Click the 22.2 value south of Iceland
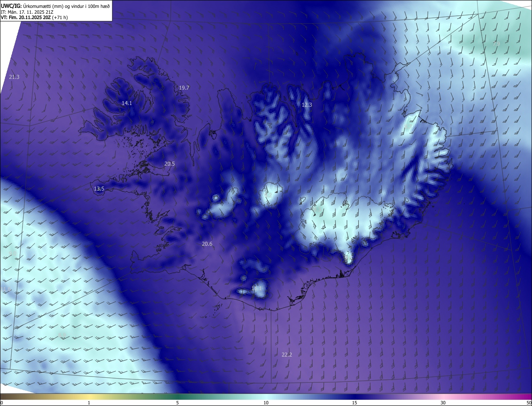The width and height of the screenshot is (532, 406). pyautogui.click(x=287, y=355)
